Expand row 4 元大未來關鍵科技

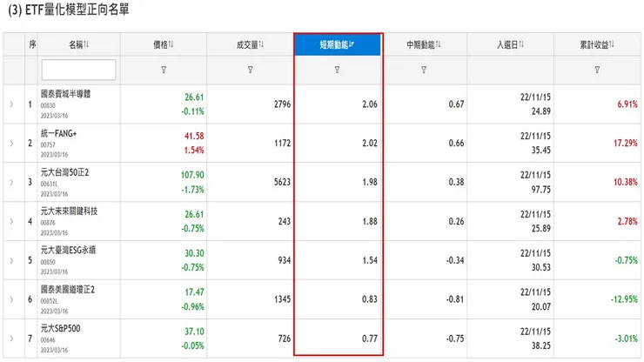(x=11, y=222)
